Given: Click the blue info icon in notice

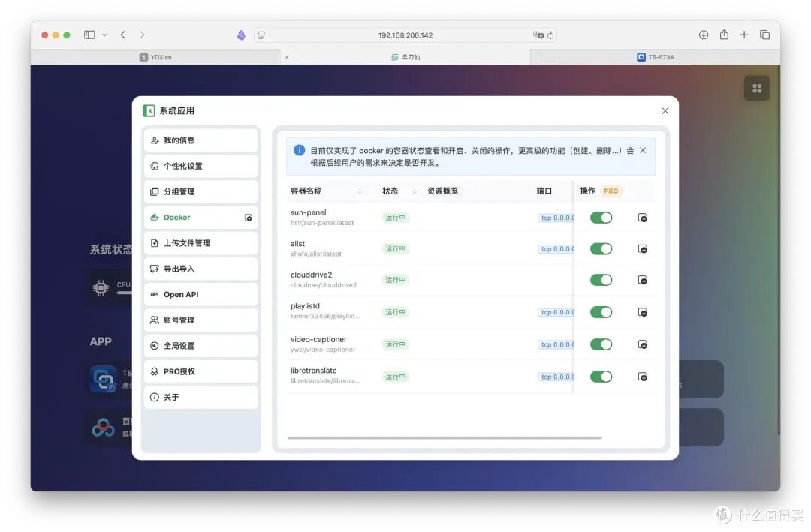Looking at the screenshot, I should coord(299,151).
